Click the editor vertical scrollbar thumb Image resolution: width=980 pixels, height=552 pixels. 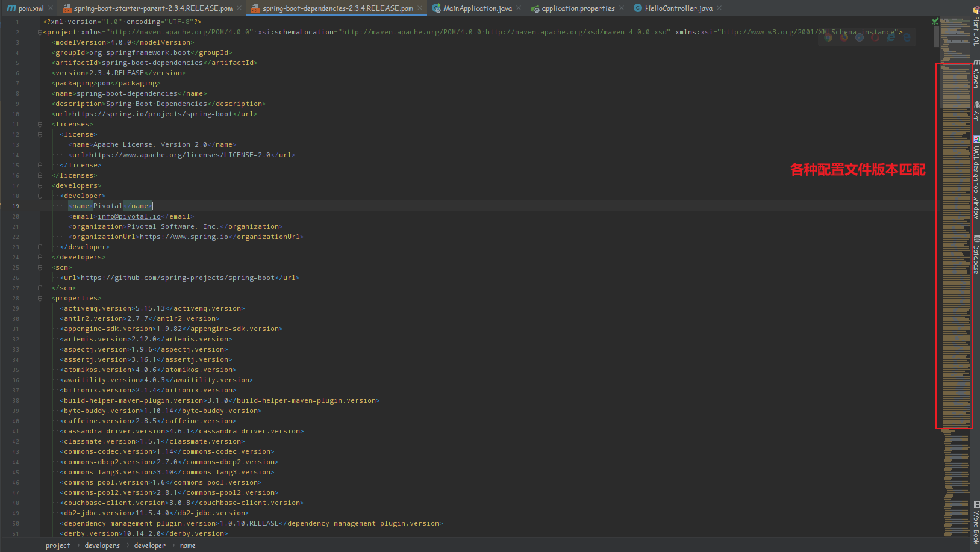point(936,36)
